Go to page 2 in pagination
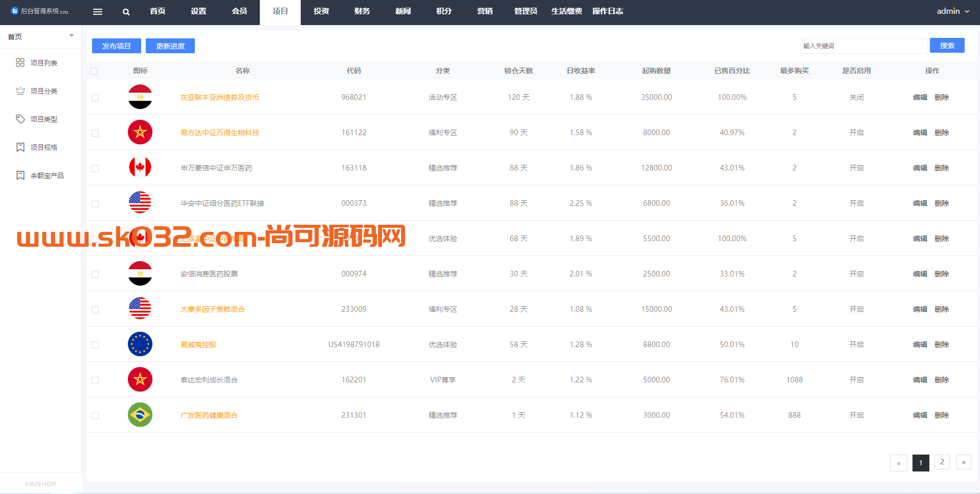Viewport: 980px width, 494px height. [942, 462]
